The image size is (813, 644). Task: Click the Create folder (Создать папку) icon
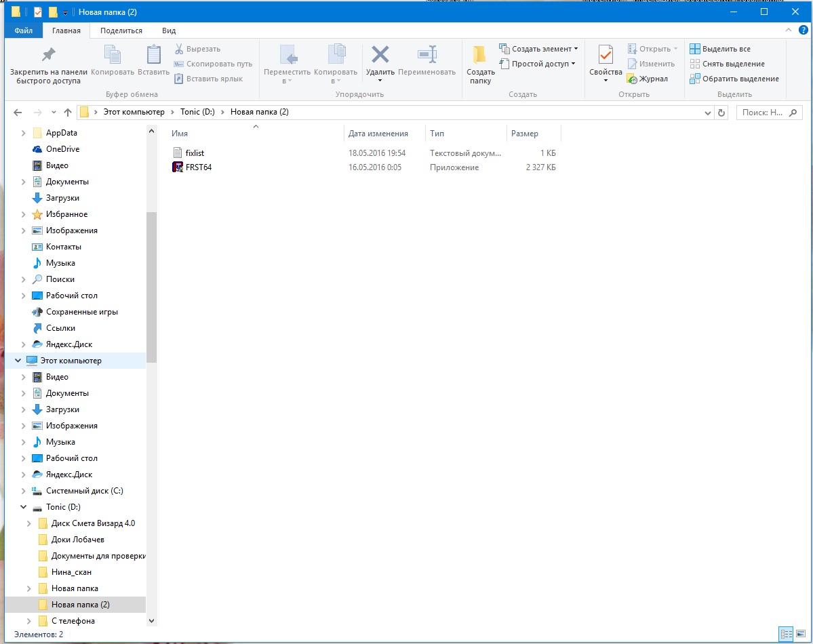pyautogui.click(x=480, y=56)
